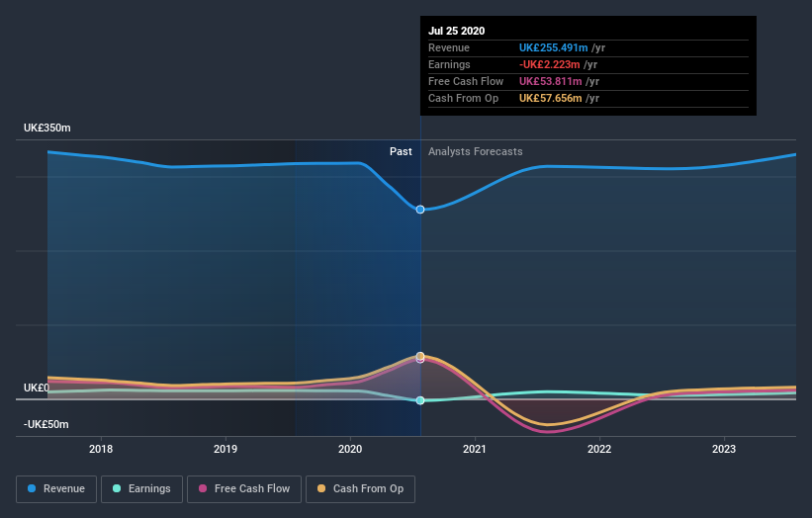Toggle the Cash From Op legend button
The width and height of the screenshot is (812, 518).
point(360,489)
